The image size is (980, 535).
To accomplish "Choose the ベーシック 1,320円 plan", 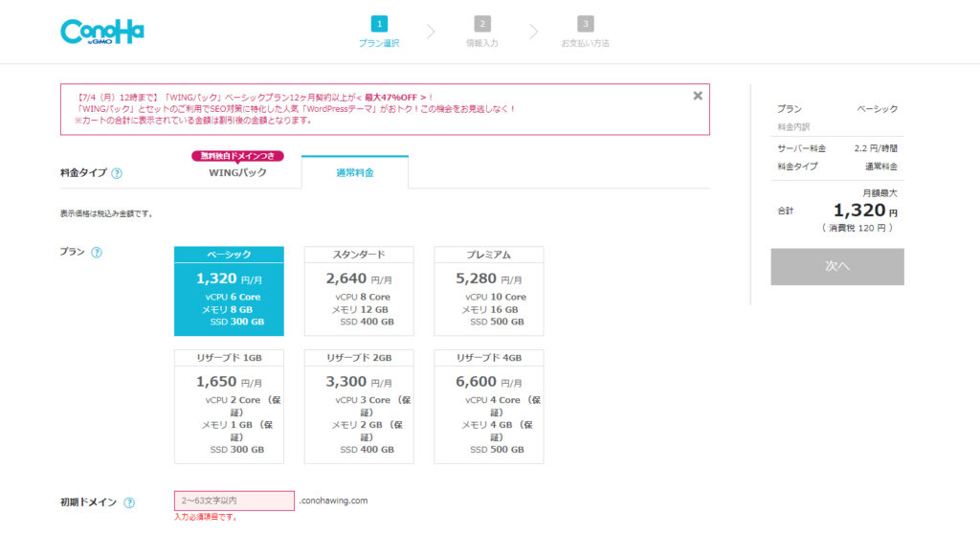I will tap(229, 291).
